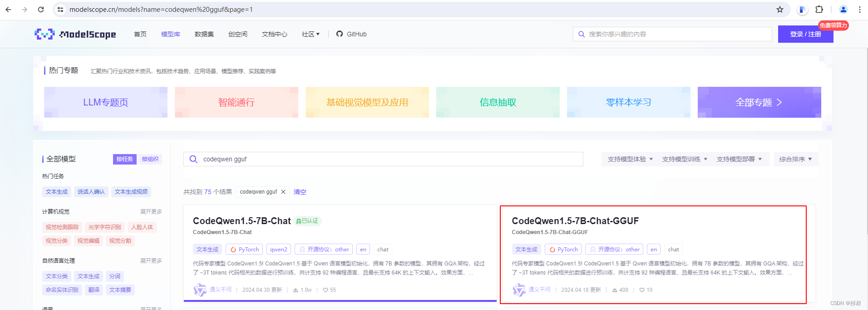Like CodeQwen1.5-7B-Chat-GGUF via its heart icon

tap(642, 290)
